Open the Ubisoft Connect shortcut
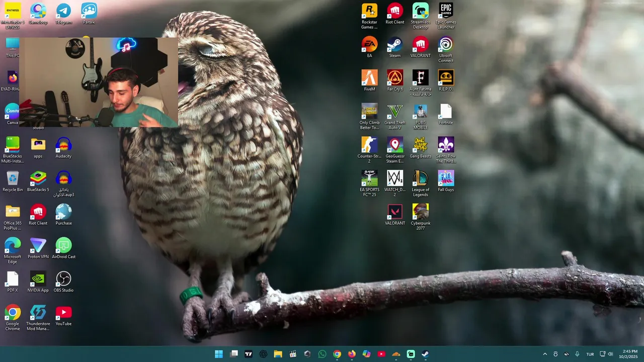The height and width of the screenshot is (362, 644). (x=446, y=50)
